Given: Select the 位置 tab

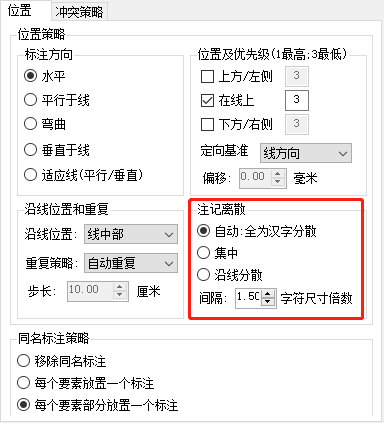Looking at the screenshot, I should click(x=20, y=11).
